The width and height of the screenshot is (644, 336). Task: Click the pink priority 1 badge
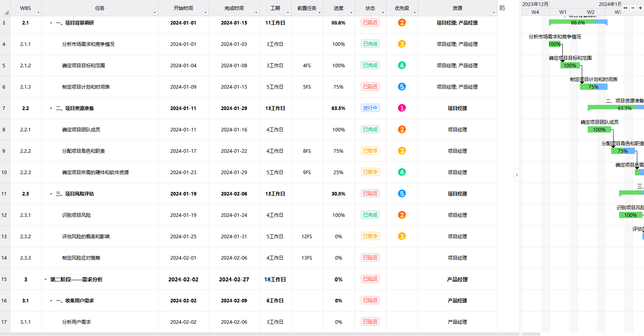click(x=402, y=108)
